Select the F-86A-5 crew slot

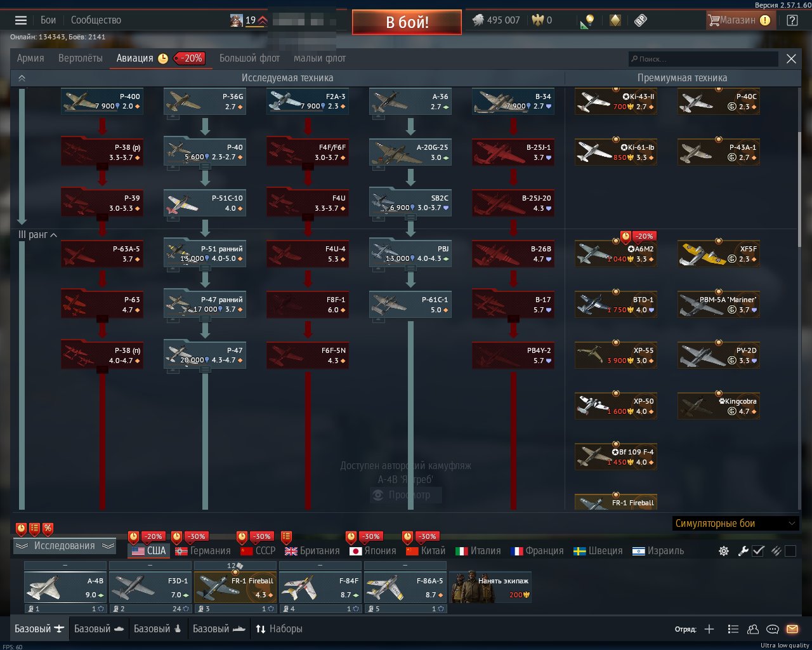405,587
